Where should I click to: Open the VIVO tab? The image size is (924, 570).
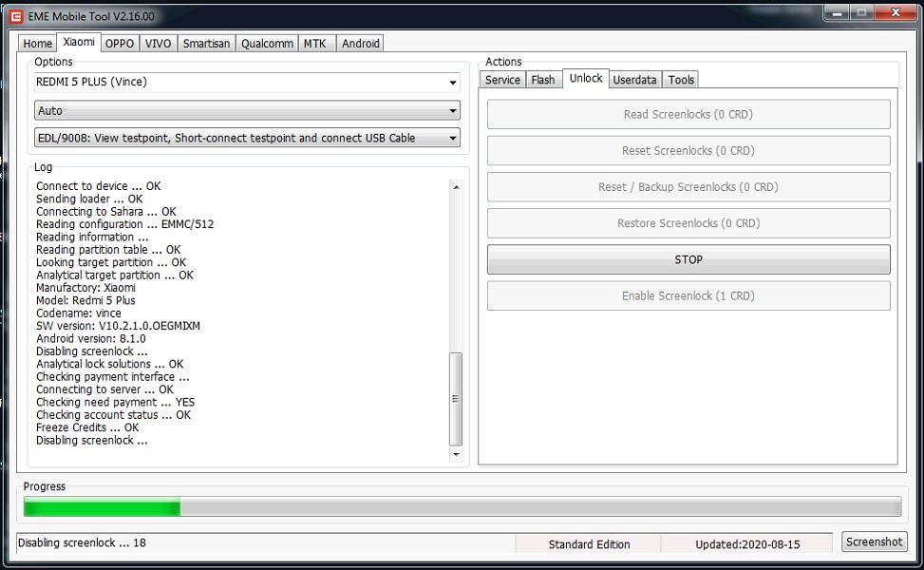click(158, 44)
